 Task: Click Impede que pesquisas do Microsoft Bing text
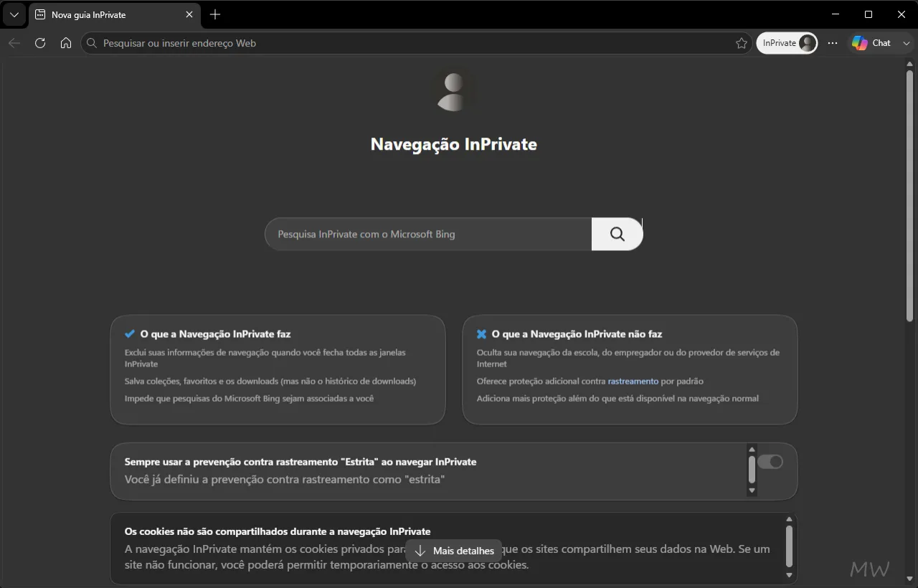tap(249, 398)
